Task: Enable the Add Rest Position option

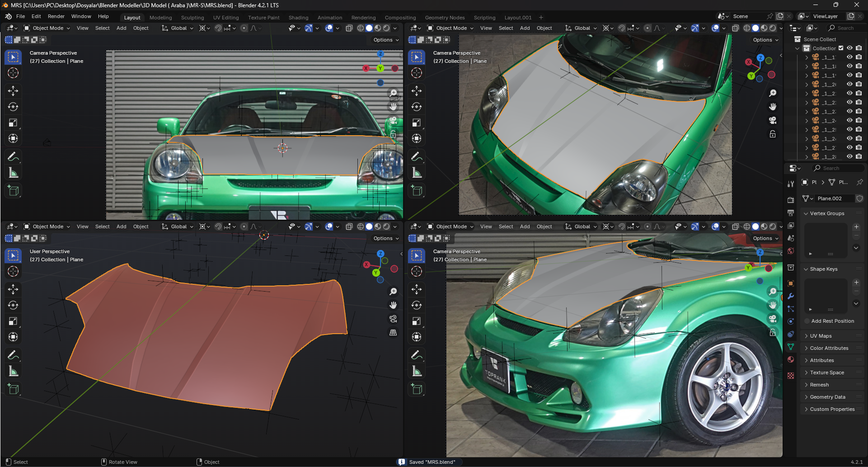Action: coord(807,321)
